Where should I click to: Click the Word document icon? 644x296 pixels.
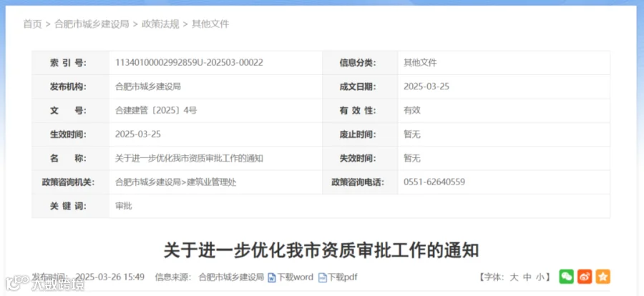(x=272, y=277)
